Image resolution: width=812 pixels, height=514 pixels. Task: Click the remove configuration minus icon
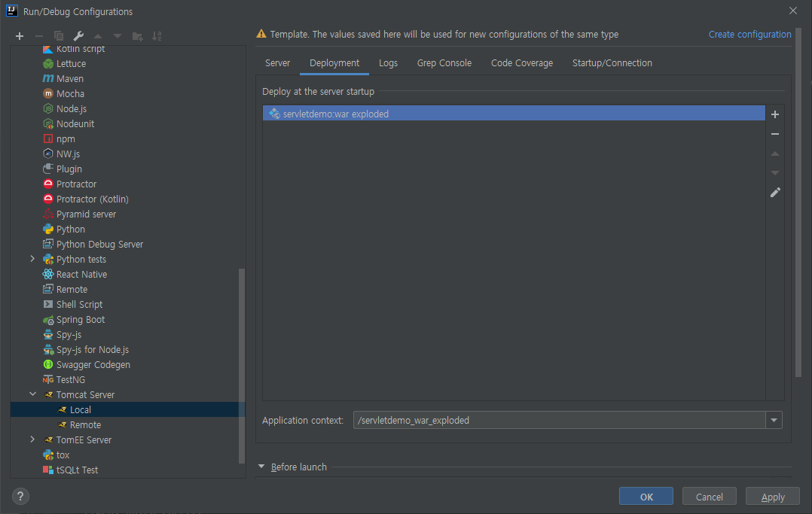click(39, 36)
